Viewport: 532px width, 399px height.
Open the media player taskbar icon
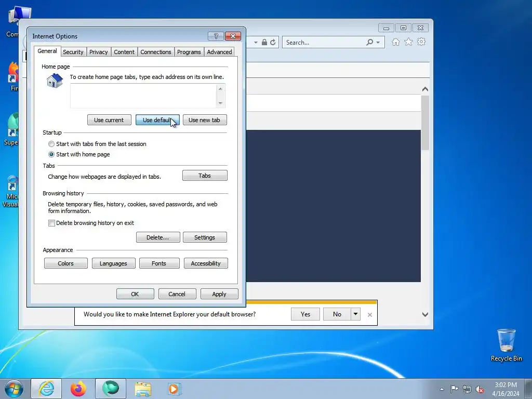click(x=175, y=389)
